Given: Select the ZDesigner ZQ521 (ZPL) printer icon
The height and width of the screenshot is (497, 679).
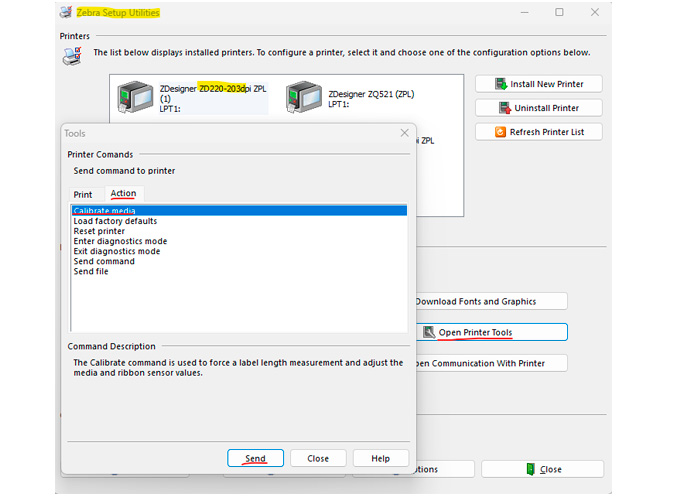Looking at the screenshot, I should point(304,97).
